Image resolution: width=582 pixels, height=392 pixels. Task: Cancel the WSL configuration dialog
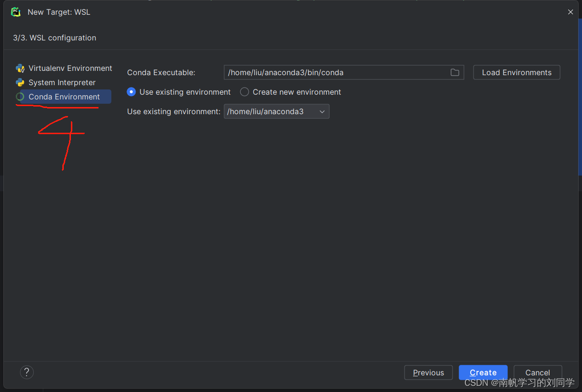(538, 372)
